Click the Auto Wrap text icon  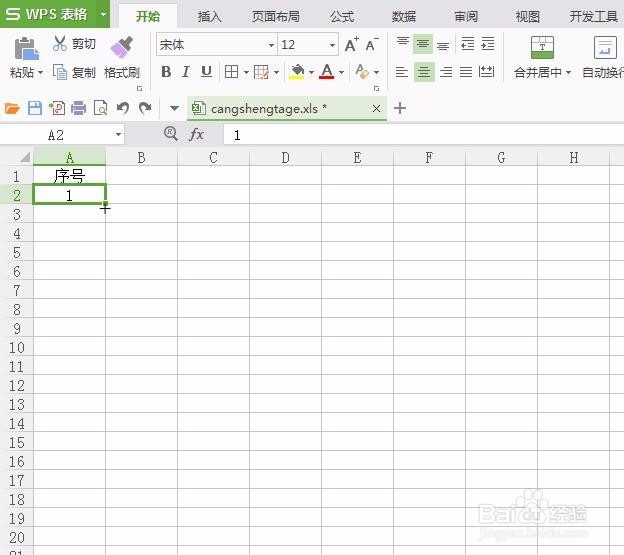(x=605, y=47)
